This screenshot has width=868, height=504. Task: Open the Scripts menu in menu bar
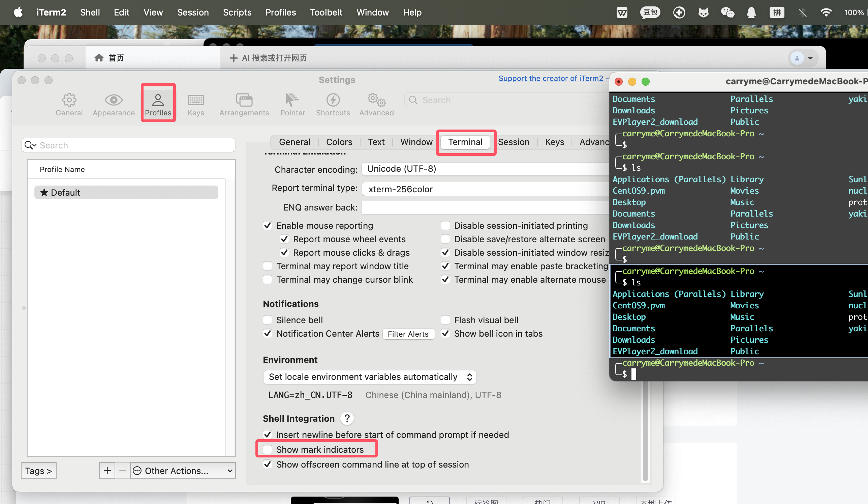237,12
